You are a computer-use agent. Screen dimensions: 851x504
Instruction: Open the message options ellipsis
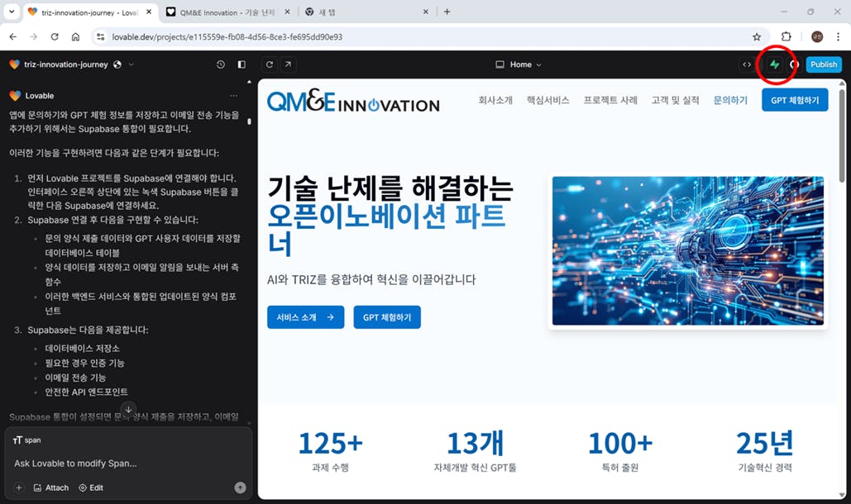[233, 95]
